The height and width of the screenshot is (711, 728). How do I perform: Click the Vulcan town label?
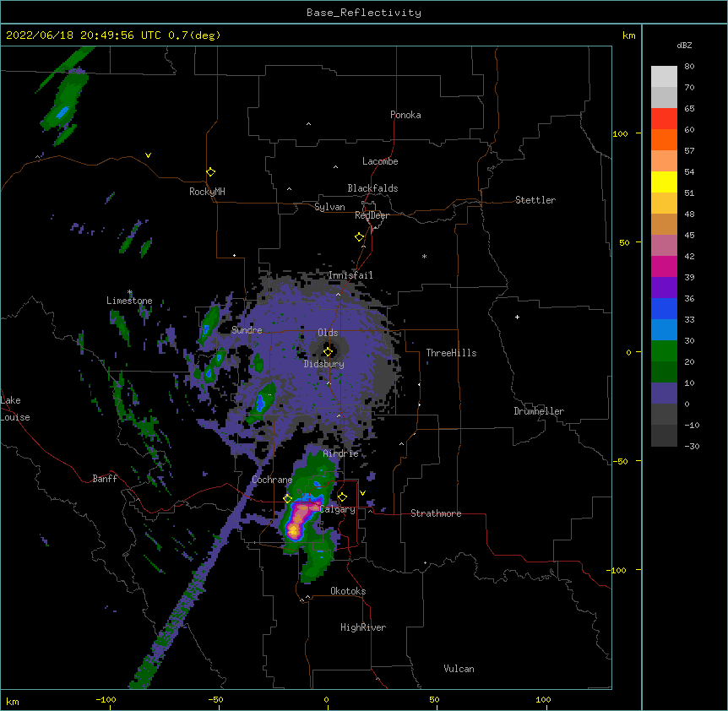click(459, 669)
